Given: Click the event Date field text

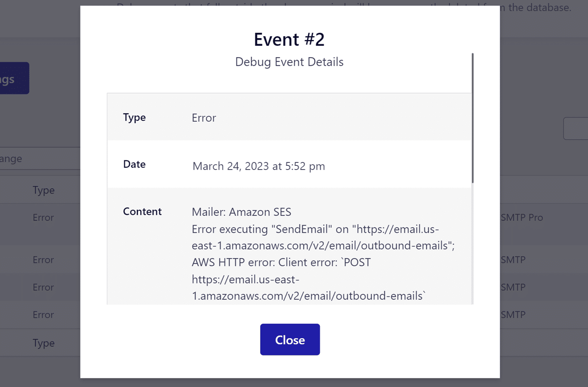Looking at the screenshot, I should 259,166.
